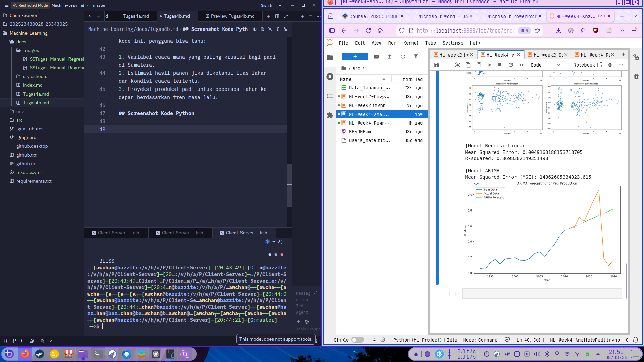Image resolution: width=644 pixels, height=362 pixels.
Task: Insert a new cell with the plus button
Action: (x=447, y=65)
